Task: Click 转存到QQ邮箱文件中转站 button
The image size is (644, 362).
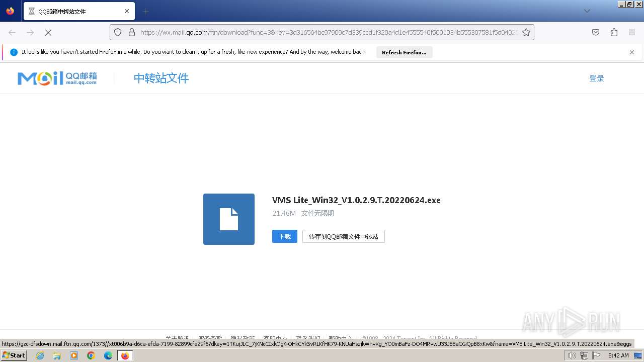Action: tap(344, 236)
